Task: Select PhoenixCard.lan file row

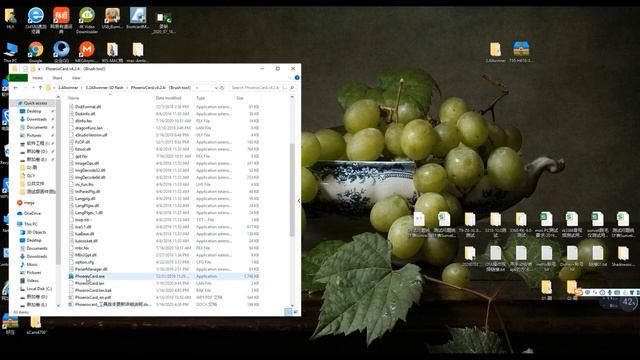Action: pos(164,283)
